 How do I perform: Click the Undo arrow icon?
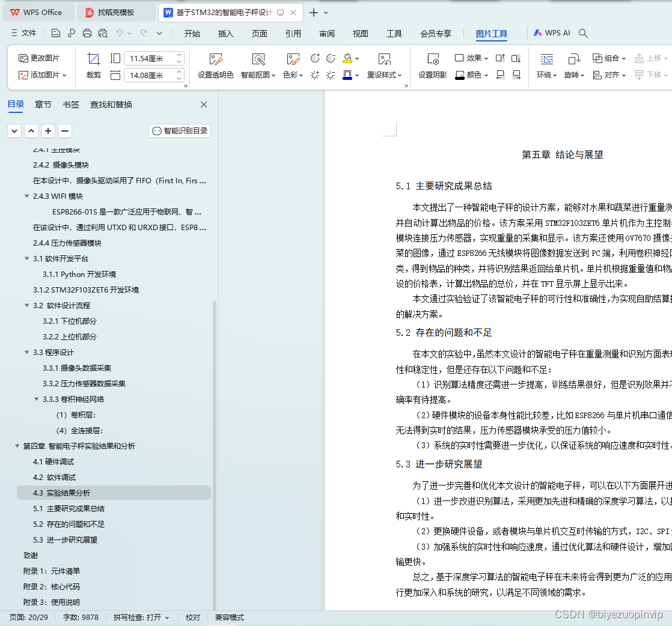pos(119,33)
